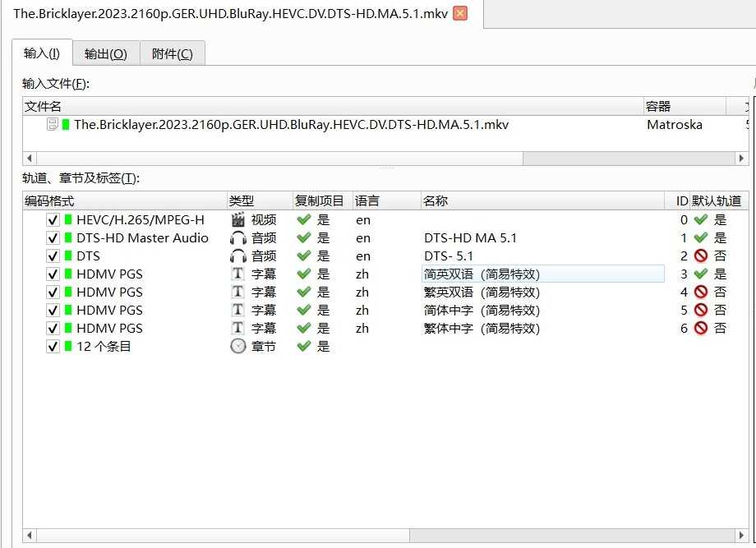Click copy-item checkmark of 简体中字 row
The height and width of the screenshot is (548, 756).
click(304, 310)
